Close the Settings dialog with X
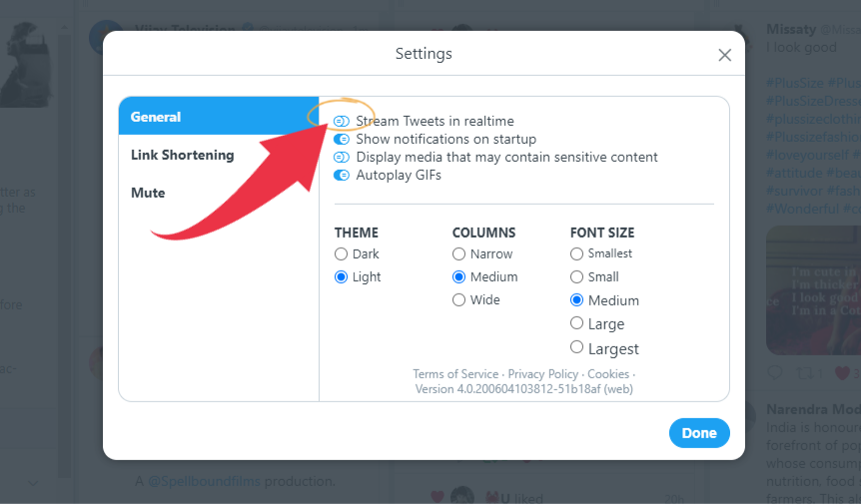 click(x=725, y=55)
